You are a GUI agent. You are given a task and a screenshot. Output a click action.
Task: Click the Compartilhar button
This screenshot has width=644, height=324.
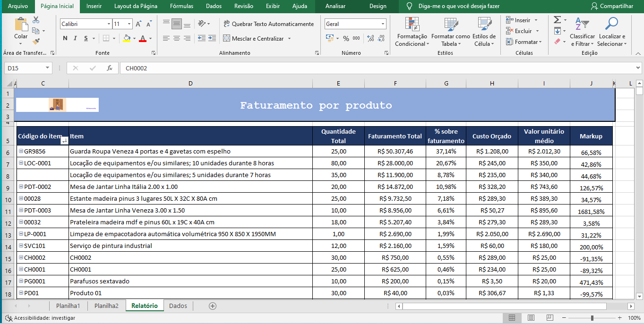[x=611, y=6]
